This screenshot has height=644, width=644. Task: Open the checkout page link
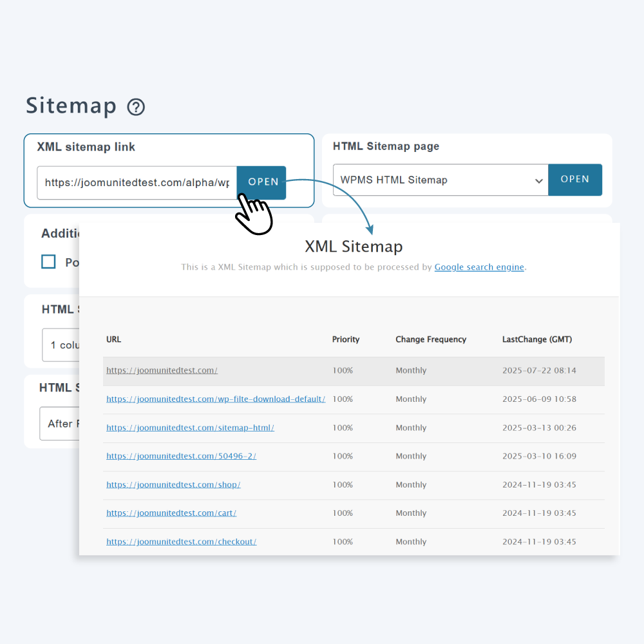181,542
